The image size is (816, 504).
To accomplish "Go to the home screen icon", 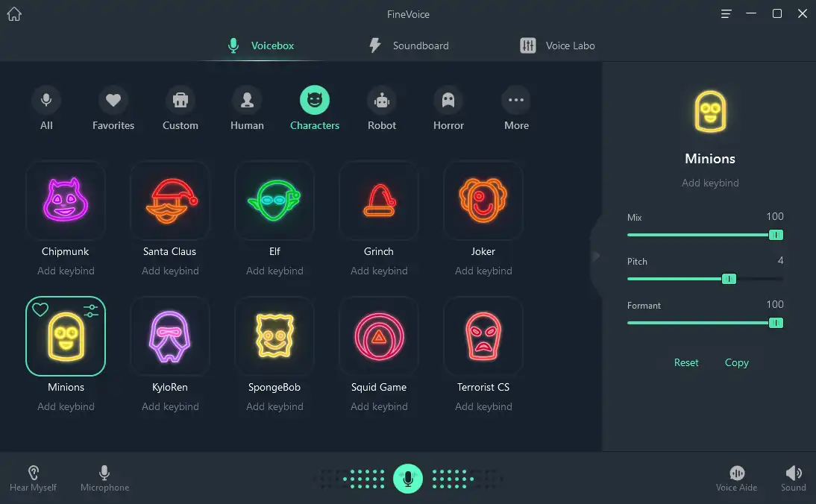I will 15,14.
